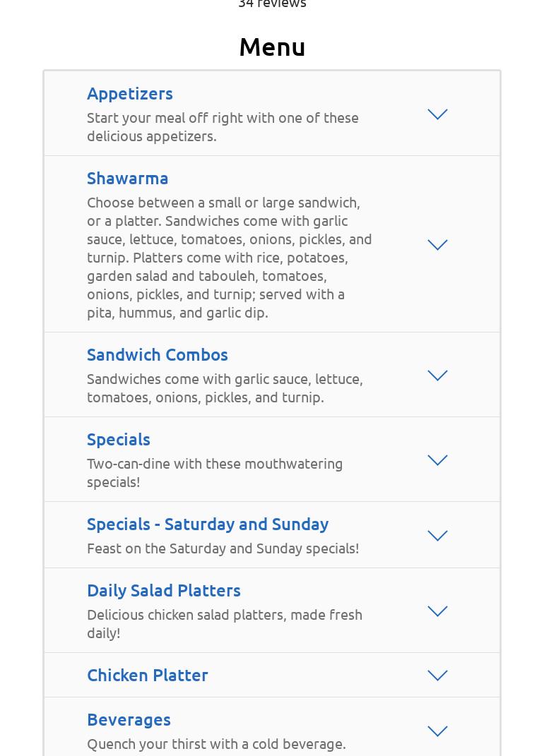
Task: Select the Beverages menu heading
Action: [x=129, y=719]
